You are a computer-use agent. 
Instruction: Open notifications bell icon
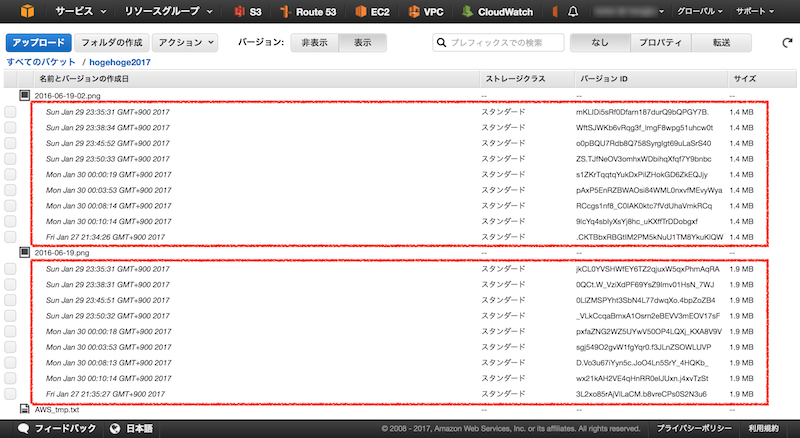coord(573,11)
